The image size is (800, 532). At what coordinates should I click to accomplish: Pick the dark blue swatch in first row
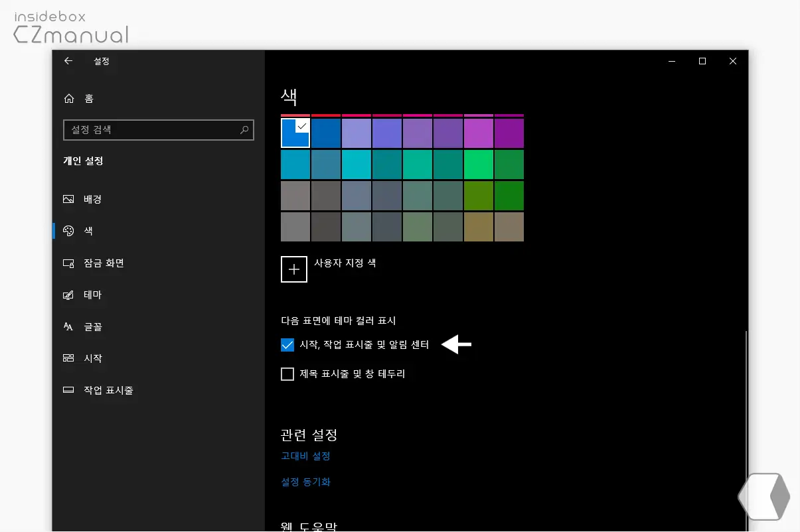pos(326,133)
